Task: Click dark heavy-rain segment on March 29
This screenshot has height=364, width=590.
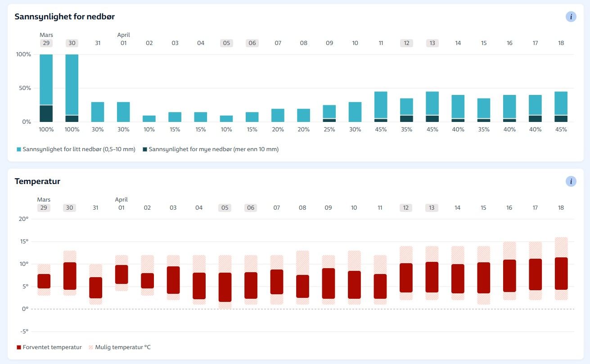Action: pyautogui.click(x=46, y=113)
